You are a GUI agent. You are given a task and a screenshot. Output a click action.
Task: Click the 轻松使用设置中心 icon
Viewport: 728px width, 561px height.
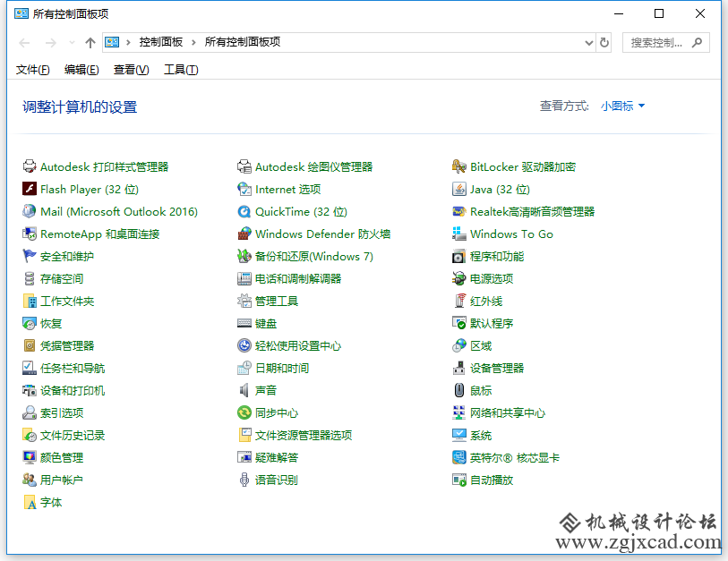tap(244, 345)
